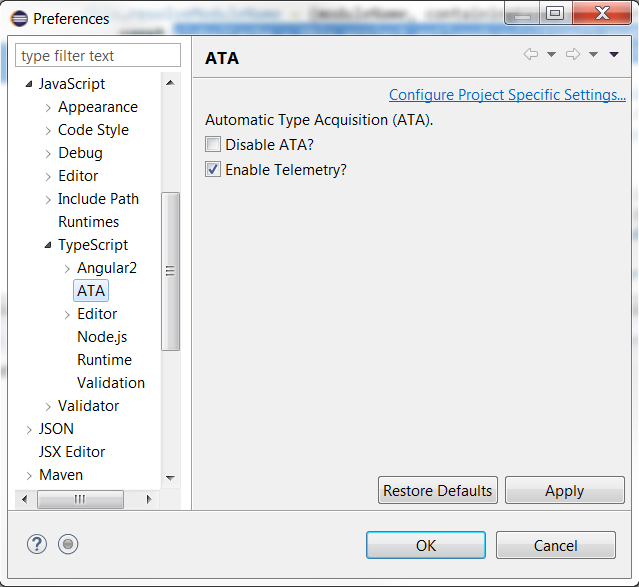The height and width of the screenshot is (587, 639).
Task: Select the Appearance label
Action: coord(98,107)
